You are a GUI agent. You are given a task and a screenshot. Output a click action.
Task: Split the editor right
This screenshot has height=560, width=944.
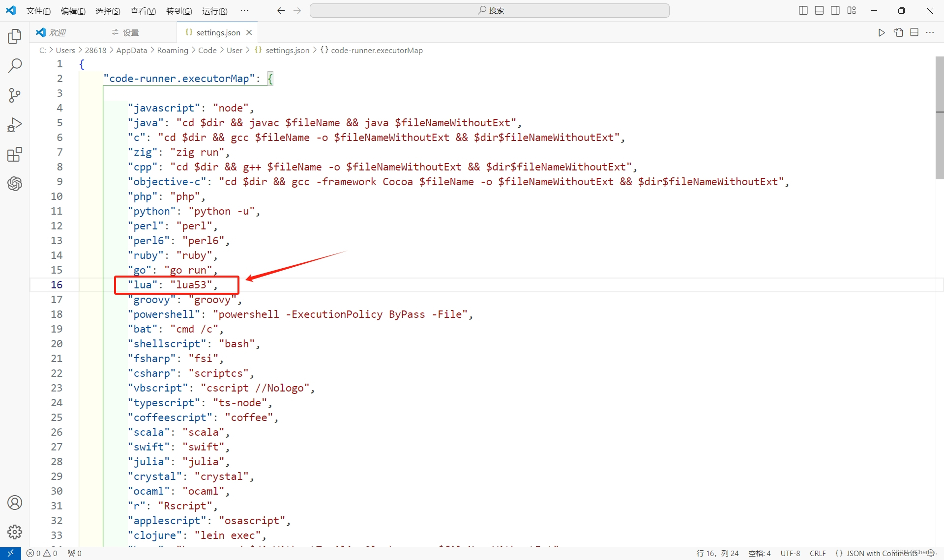pyautogui.click(x=914, y=32)
